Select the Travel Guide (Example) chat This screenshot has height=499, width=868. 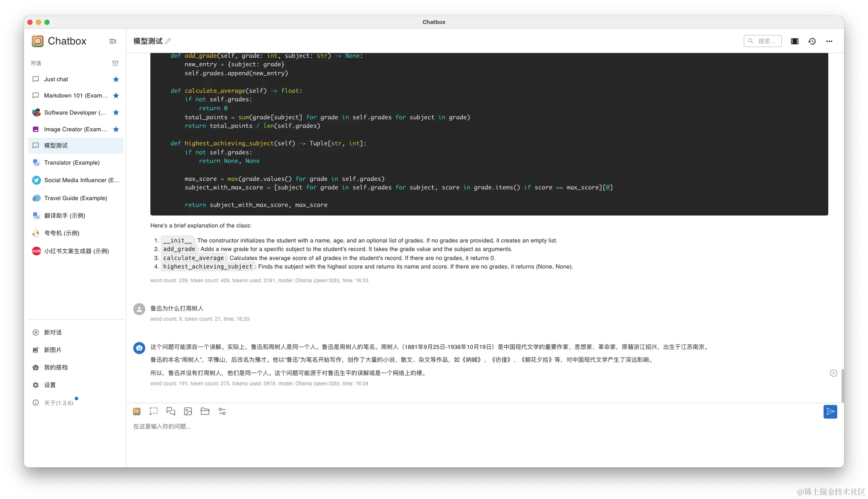(75, 198)
